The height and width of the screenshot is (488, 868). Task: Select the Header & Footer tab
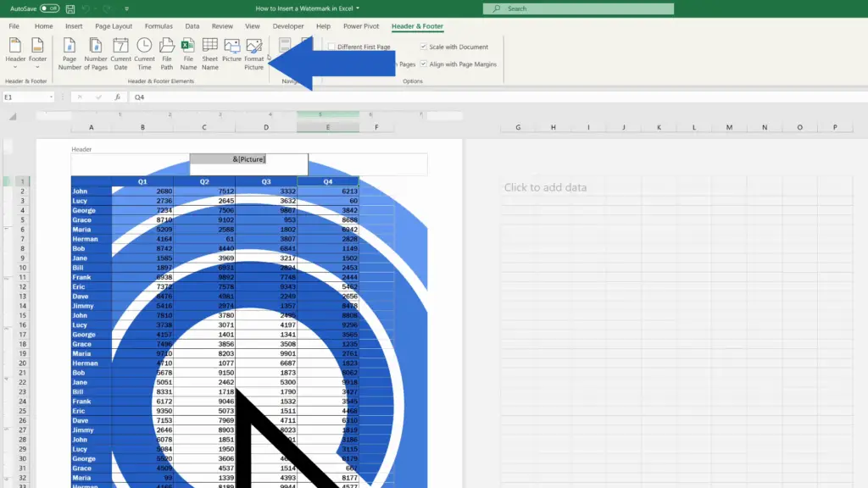[417, 26]
